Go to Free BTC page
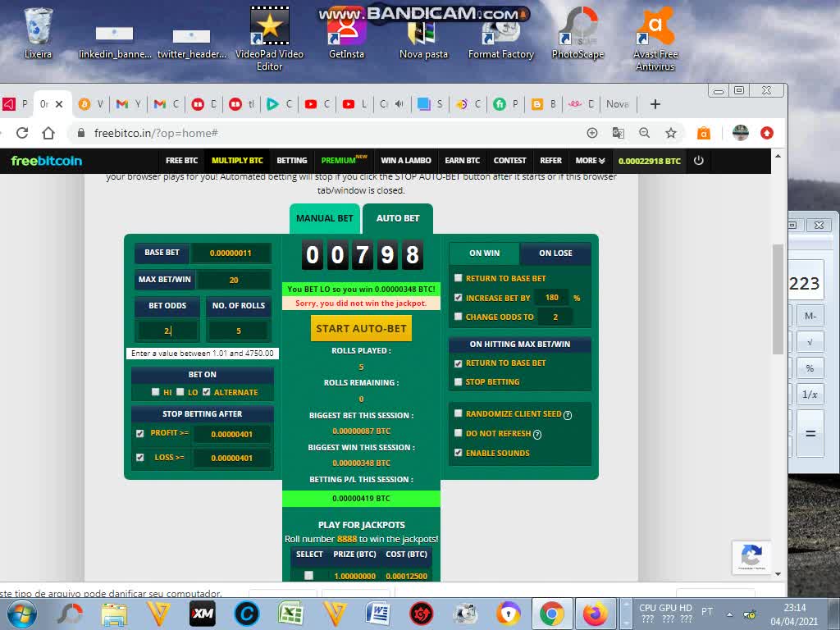This screenshot has width=840, height=630. point(181,160)
